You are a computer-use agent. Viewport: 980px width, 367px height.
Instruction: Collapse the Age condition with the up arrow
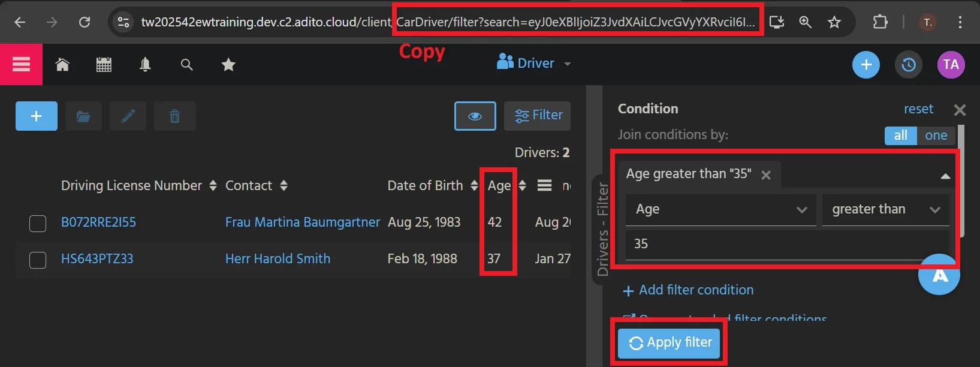pos(945,176)
